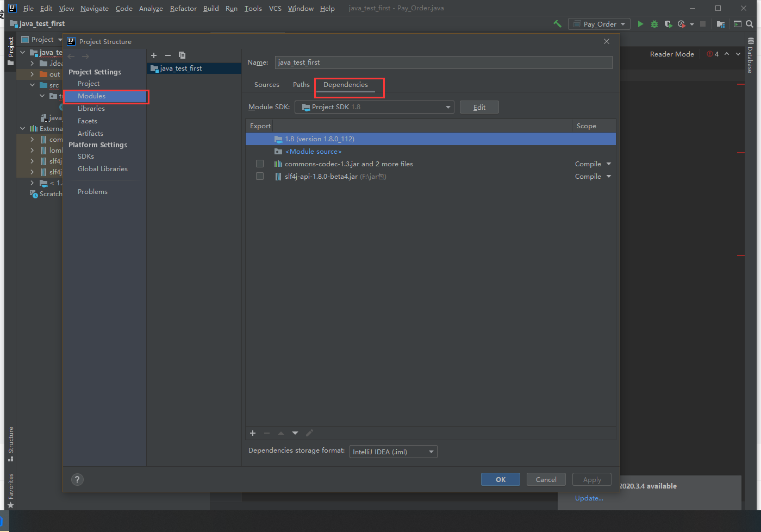Click the grey Stop square icon
This screenshot has height=532, width=761.
[x=703, y=24]
